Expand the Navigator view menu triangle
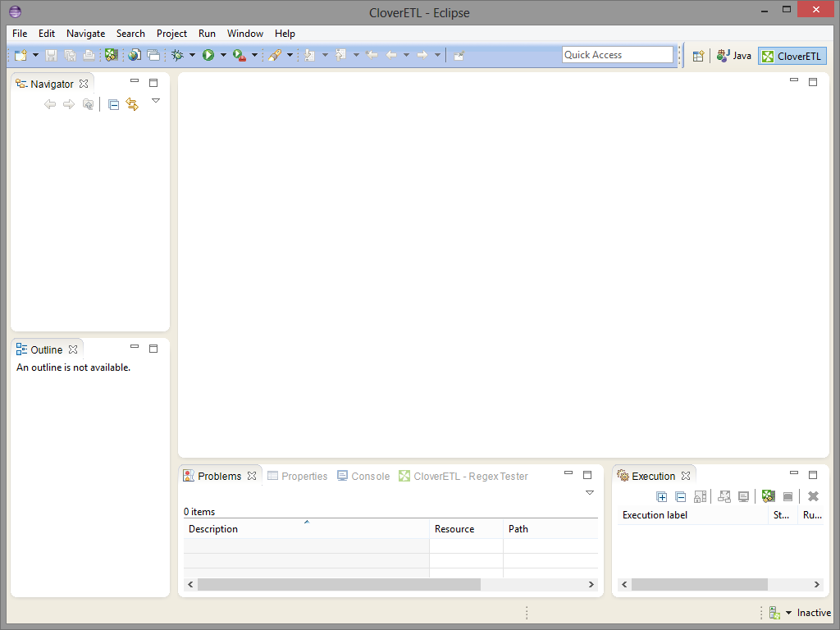 [156, 101]
